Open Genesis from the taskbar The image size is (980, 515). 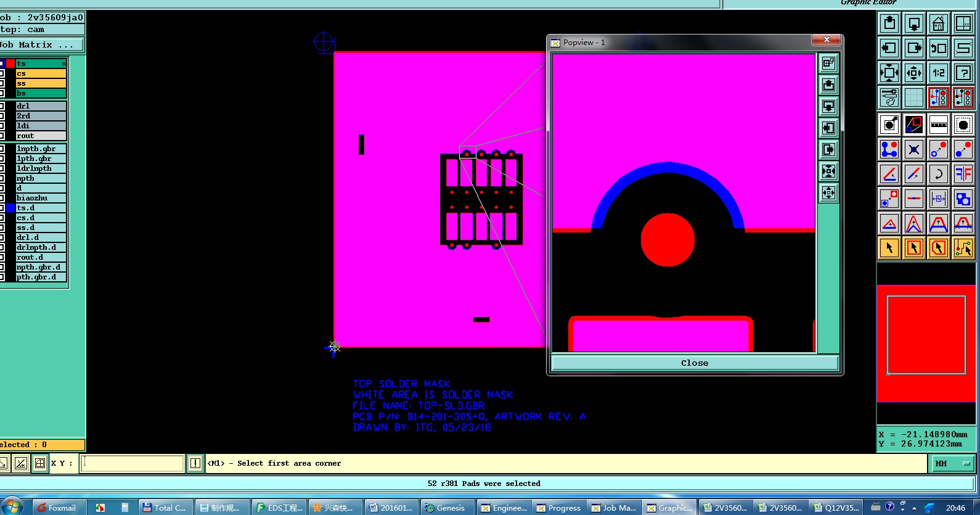446,508
